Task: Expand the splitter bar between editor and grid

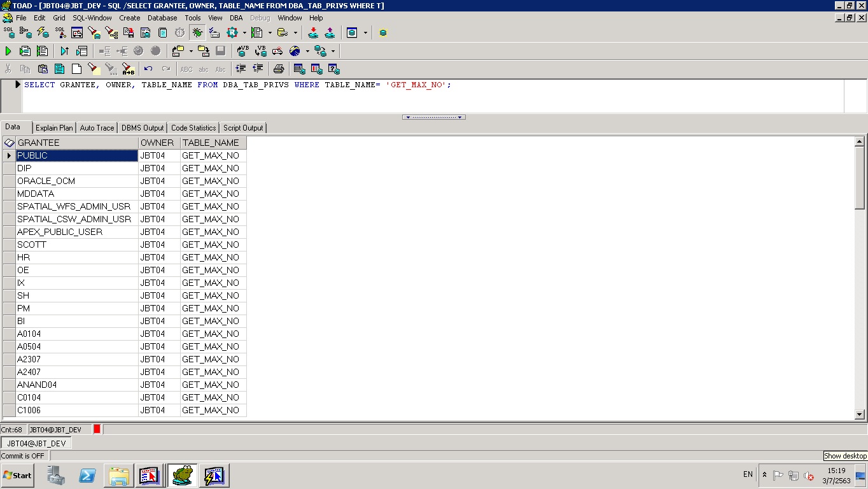Action: click(x=434, y=117)
